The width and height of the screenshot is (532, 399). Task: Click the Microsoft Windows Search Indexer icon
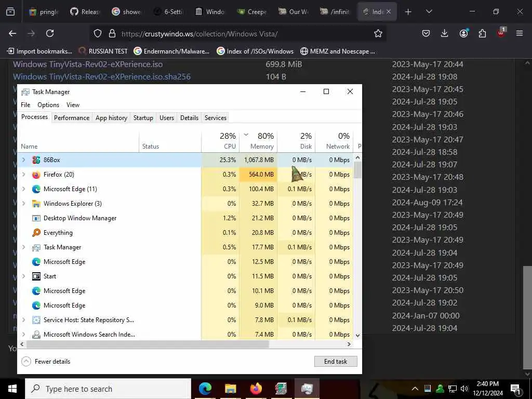point(36,335)
